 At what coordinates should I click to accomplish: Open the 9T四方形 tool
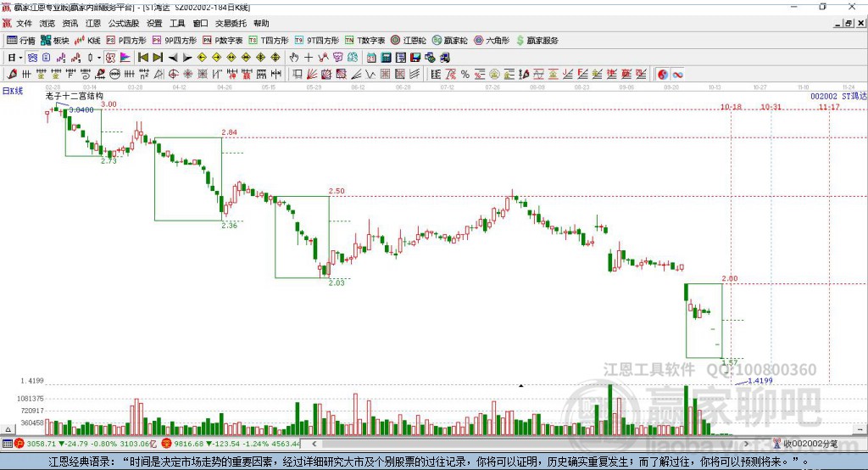coord(317,41)
